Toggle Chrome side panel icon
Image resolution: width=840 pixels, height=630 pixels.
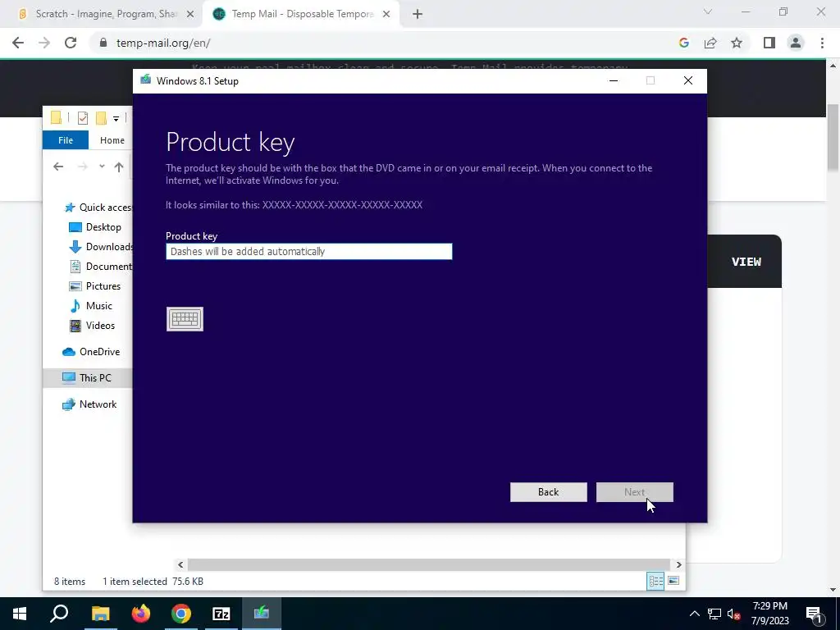pos(769,43)
